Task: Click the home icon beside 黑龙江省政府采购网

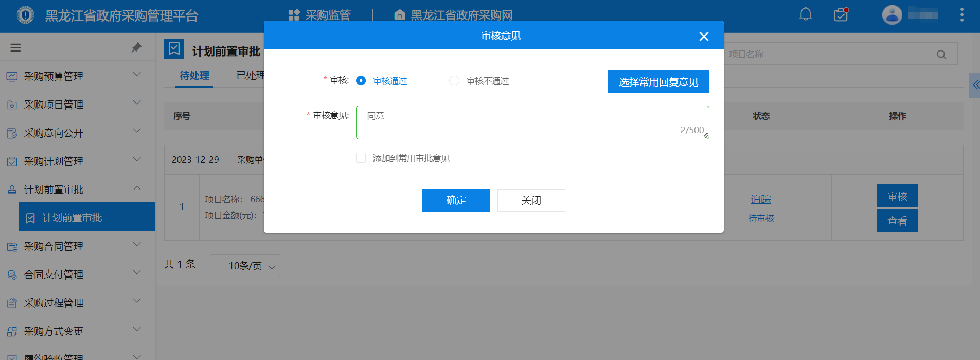Action: (399, 15)
